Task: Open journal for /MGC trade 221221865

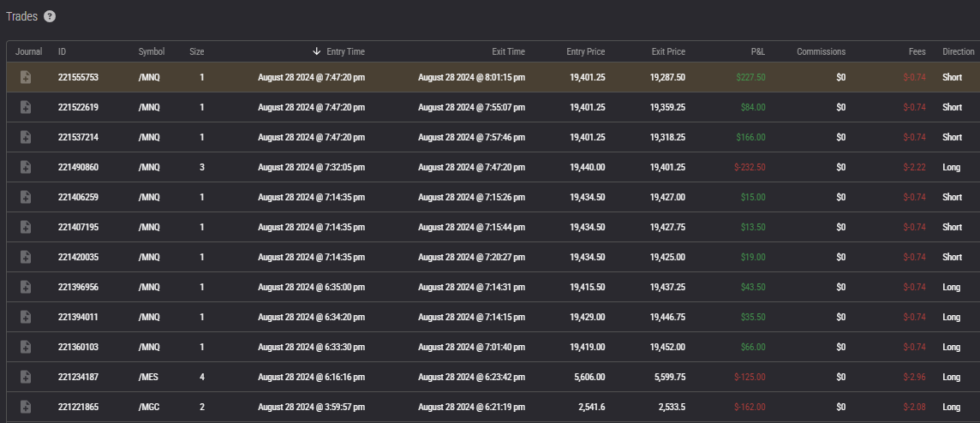Action: (x=26, y=407)
